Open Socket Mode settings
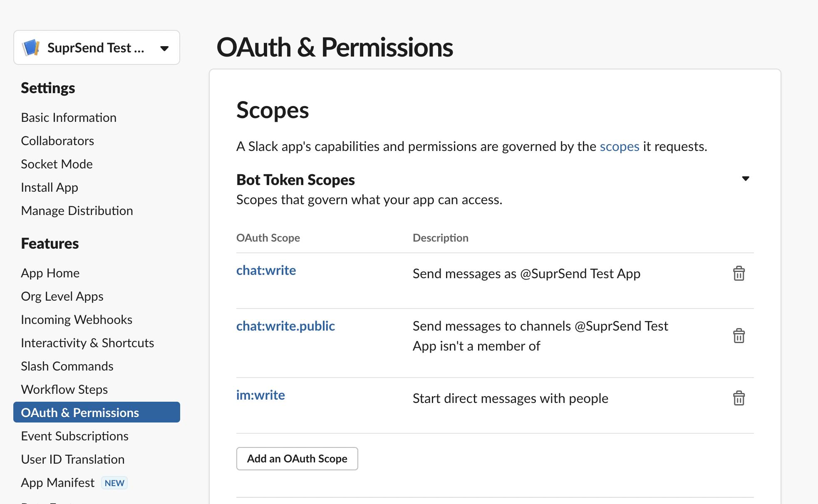 click(57, 164)
